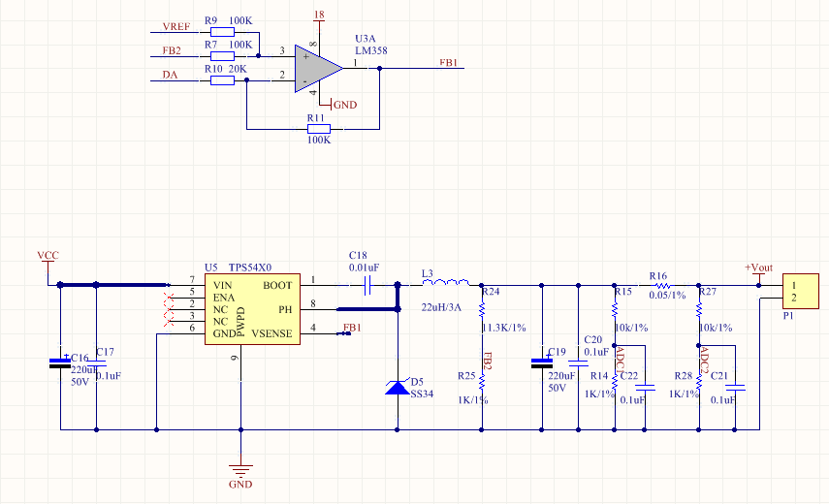
Task: Click the L3 designator text
Action: pyautogui.click(x=428, y=273)
